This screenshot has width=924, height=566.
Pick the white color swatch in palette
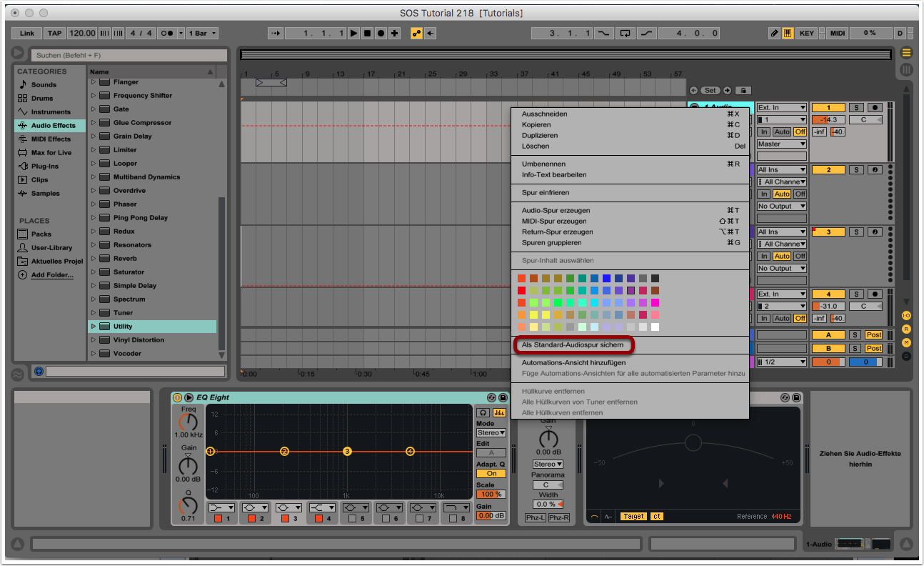(x=655, y=327)
